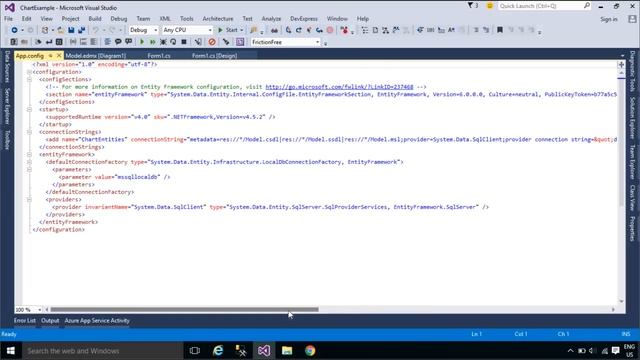Collapse the connectionStrings XML node
This screenshot has width=640, height=360.
29,132
